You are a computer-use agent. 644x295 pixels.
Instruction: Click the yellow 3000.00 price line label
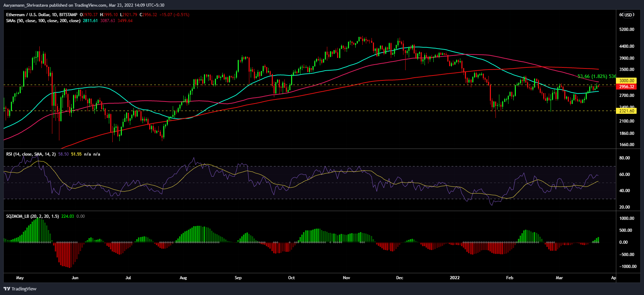coord(627,81)
